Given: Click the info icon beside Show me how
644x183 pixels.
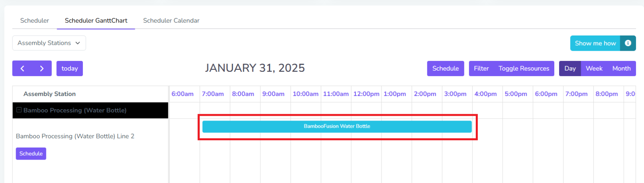Looking at the screenshot, I should (628, 43).
